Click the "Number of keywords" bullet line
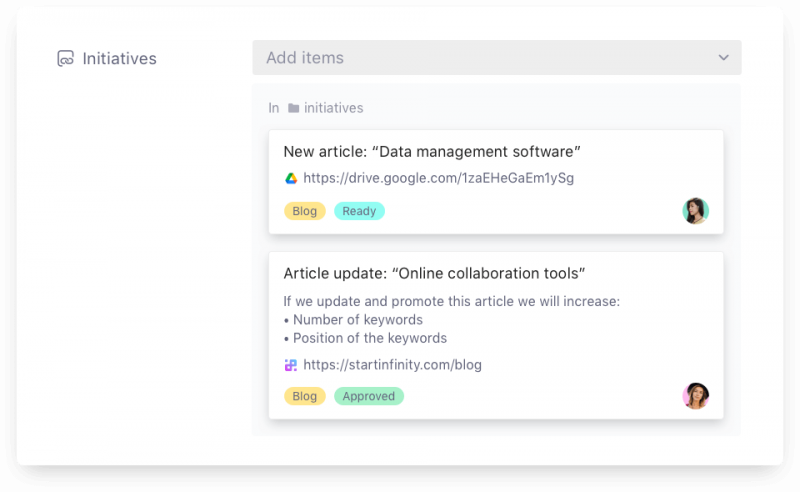Image resolution: width=800 pixels, height=492 pixels. [x=353, y=320]
